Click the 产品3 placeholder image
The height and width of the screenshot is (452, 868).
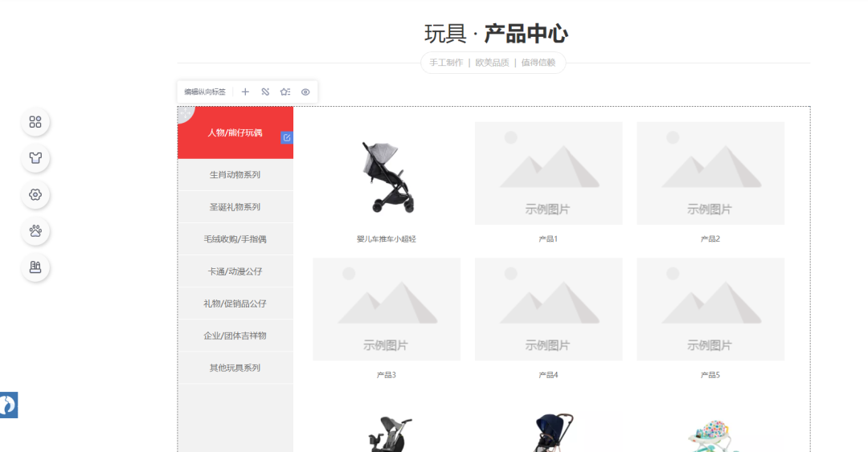tap(387, 309)
